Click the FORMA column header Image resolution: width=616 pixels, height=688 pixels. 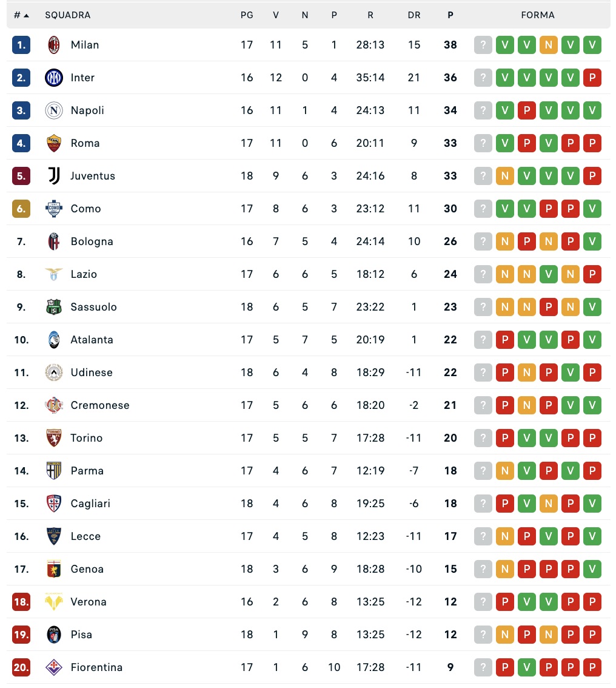click(538, 15)
